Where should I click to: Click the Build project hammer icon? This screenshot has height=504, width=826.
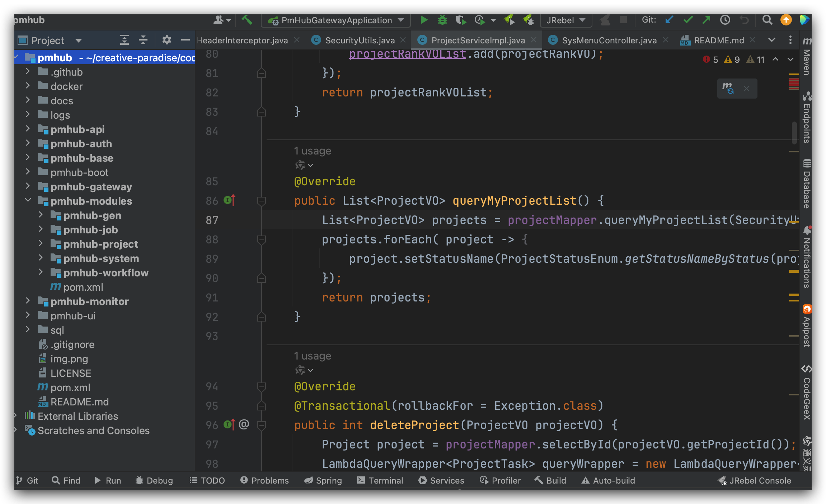(247, 20)
